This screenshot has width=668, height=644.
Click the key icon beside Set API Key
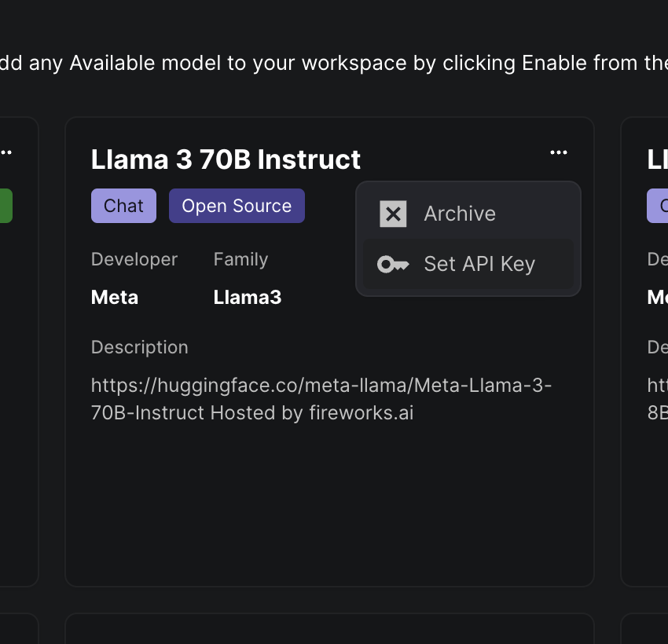click(x=393, y=265)
